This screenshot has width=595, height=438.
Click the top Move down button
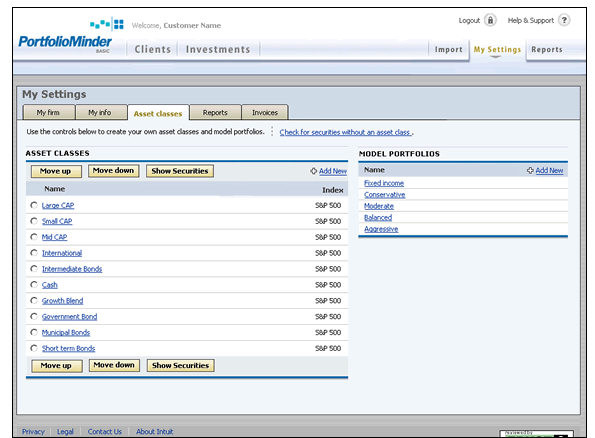(113, 171)
